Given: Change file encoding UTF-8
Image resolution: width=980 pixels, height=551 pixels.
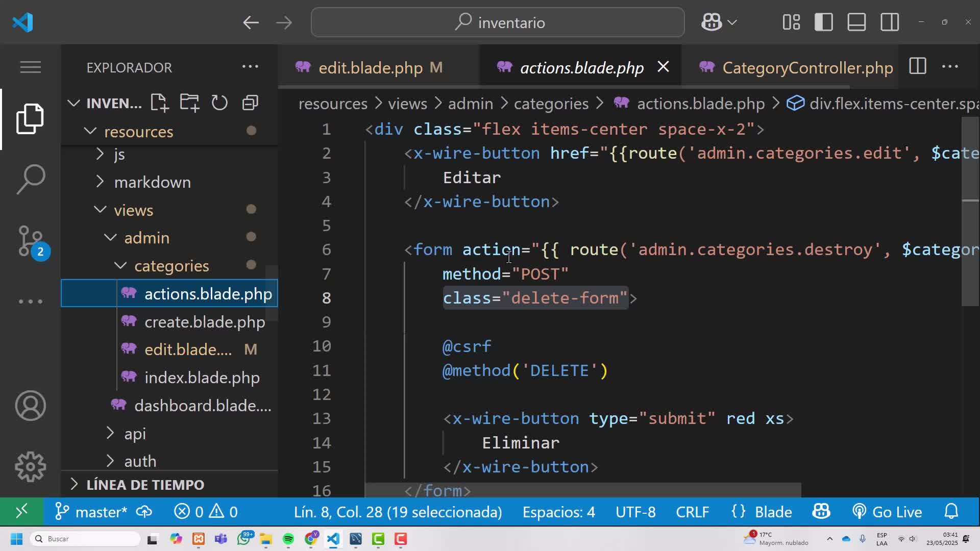Looking at the screenshot, I should [635, 512].
